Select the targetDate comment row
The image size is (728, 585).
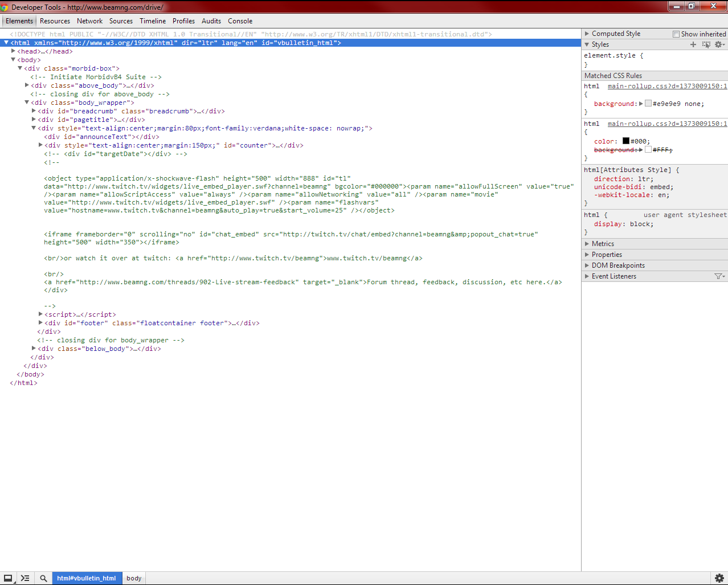pos(116,154)
